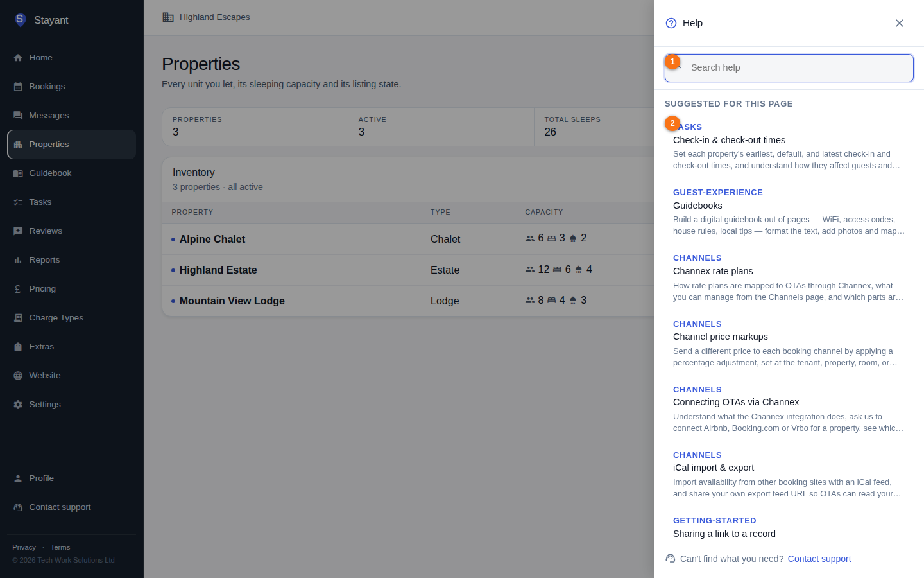
Task: Click the Reviews star-bubble icon
Action: tap(18, 231)
